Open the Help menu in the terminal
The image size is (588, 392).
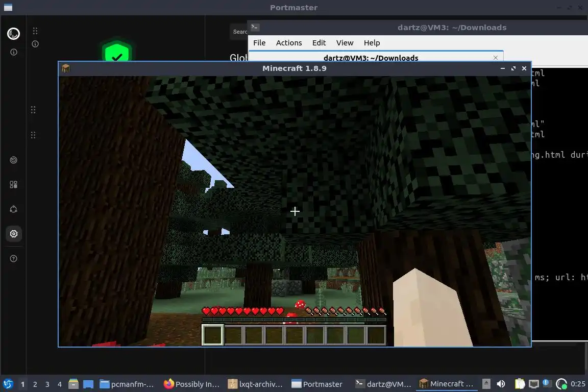click(372, 43)
